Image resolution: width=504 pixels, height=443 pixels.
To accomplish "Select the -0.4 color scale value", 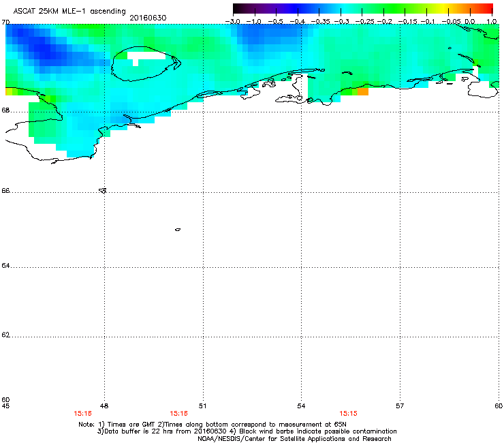I will (x=297, y=22).
